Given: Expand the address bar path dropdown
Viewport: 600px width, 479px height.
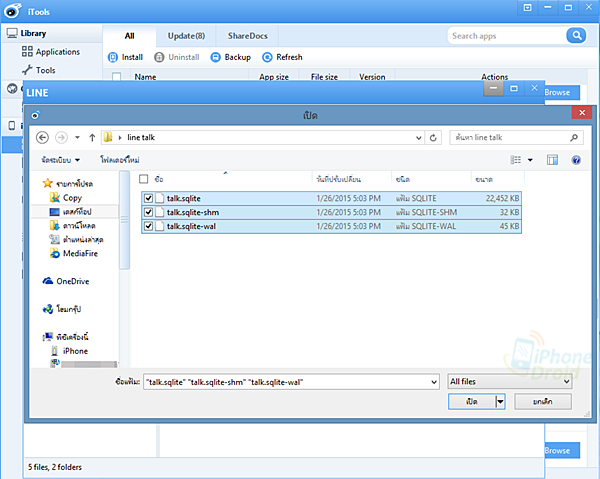Looking at the screenshot, I should click(419, 138).
